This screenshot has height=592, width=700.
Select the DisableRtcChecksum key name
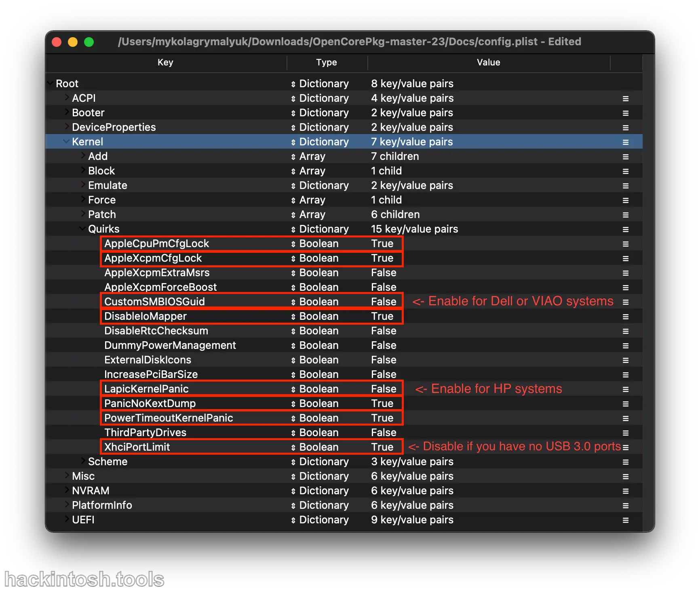click(156, 331)
